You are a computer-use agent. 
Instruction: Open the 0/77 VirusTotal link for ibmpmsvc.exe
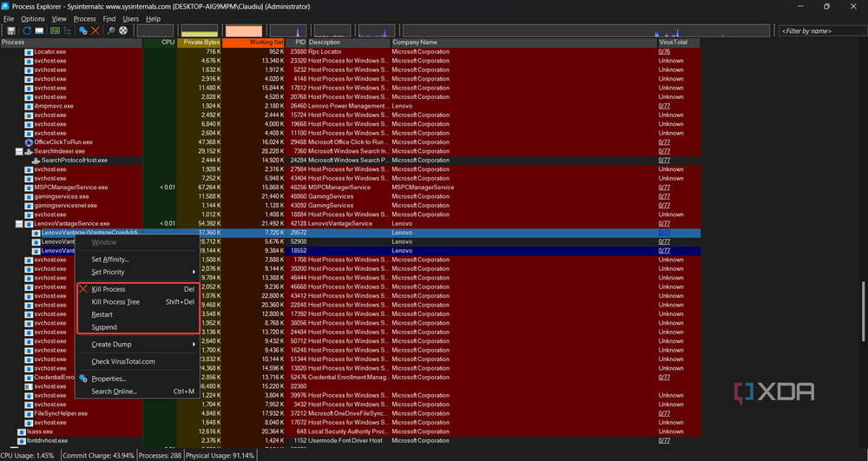(664, 106)
